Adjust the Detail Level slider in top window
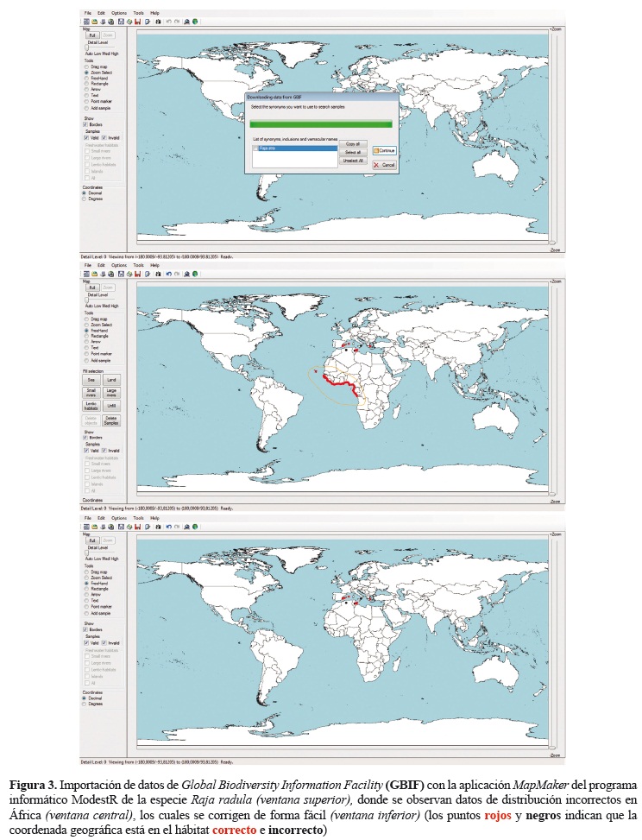Screen dimensions: 642x840 [86, 47]
